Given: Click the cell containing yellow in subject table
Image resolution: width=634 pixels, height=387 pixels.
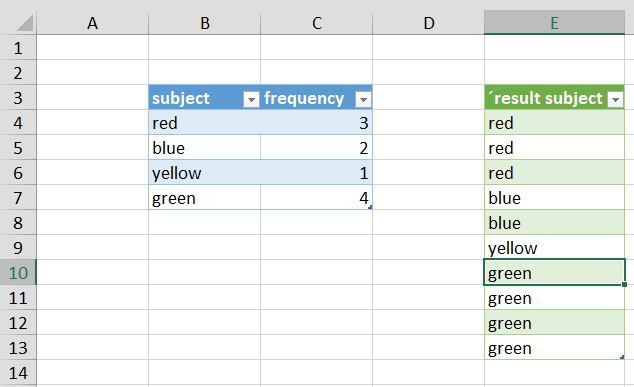Looking at the screenshot, I should pyautogui.click(x=205, y=173).
